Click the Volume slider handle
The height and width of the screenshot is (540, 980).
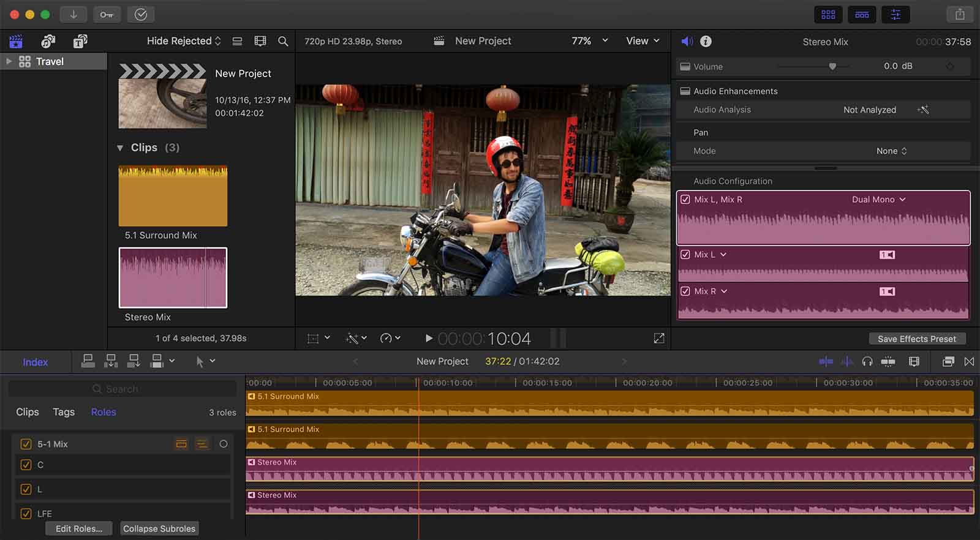click(832, 66)
